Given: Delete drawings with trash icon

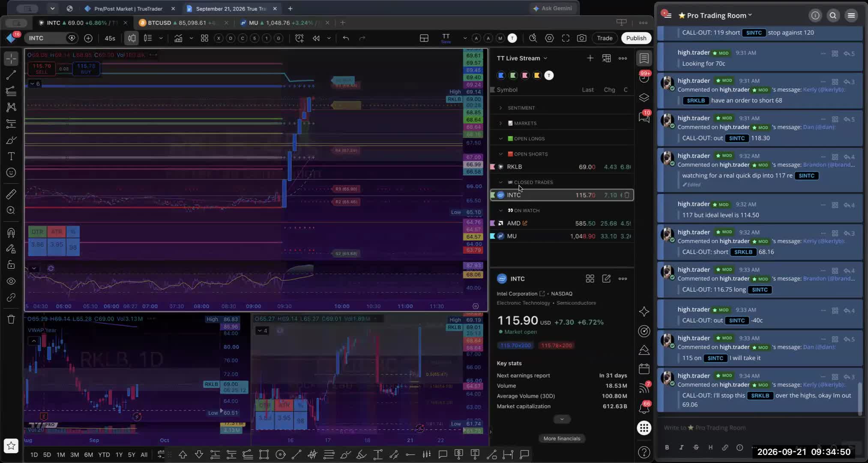Looking at the screenshot, I should click(11, 319).
